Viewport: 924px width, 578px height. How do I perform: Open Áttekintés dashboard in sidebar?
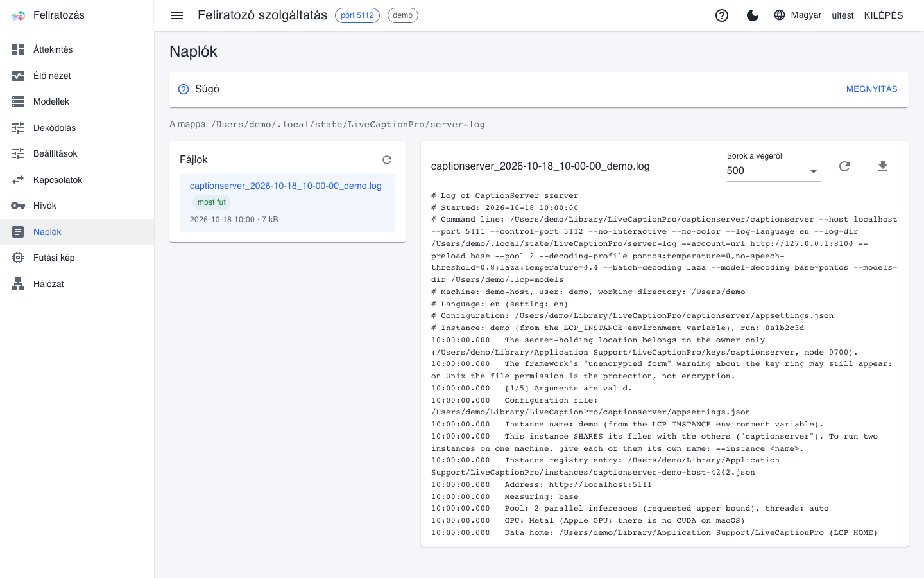coord(77,49)
